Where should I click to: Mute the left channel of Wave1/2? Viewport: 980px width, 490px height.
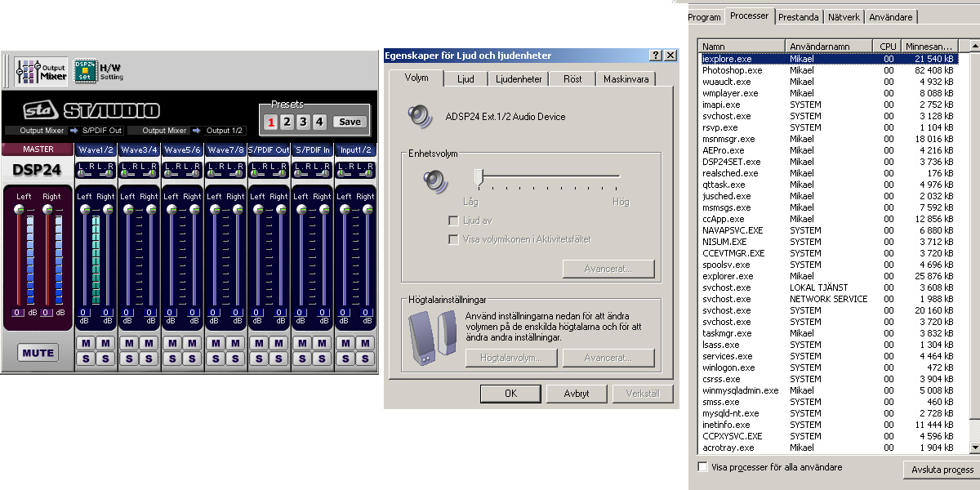(85, 343)
